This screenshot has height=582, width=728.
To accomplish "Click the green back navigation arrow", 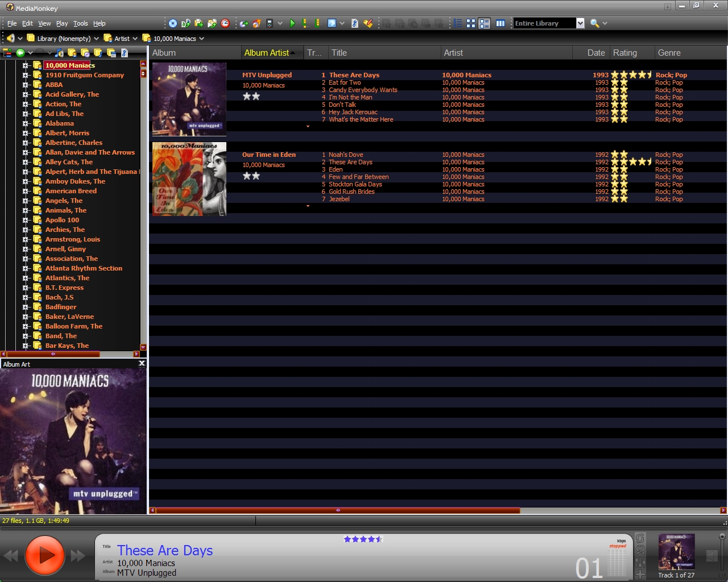I will point(20,53).
